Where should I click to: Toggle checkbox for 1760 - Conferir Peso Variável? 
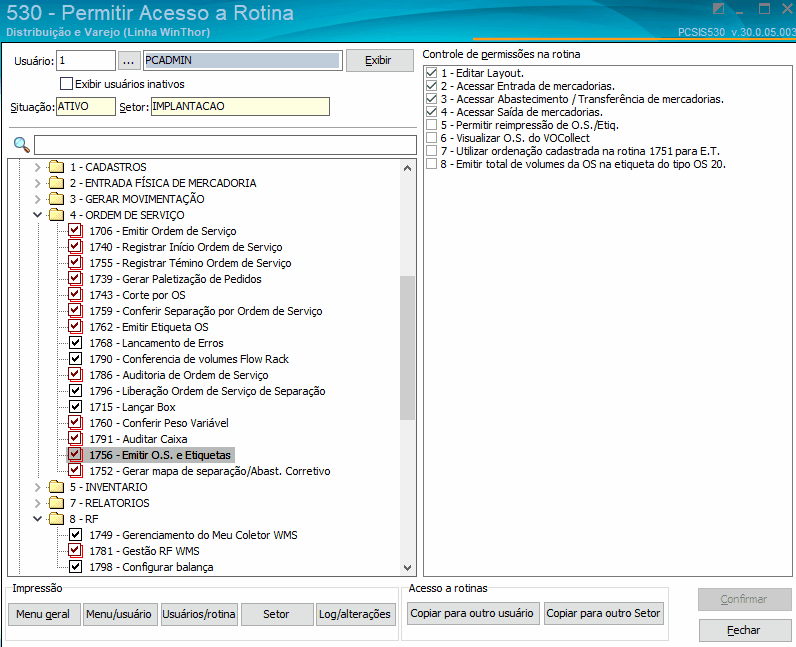pyautogui.click(x=75, y=423)
